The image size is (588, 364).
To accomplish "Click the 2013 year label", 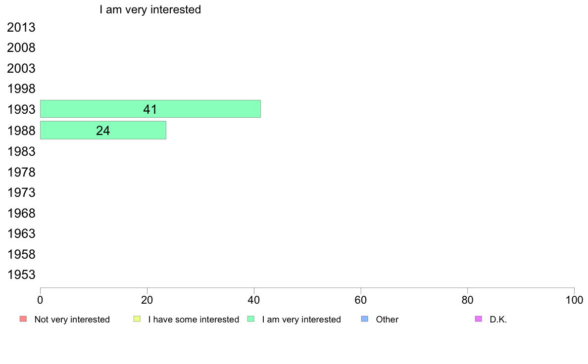I will coord(21,27).
